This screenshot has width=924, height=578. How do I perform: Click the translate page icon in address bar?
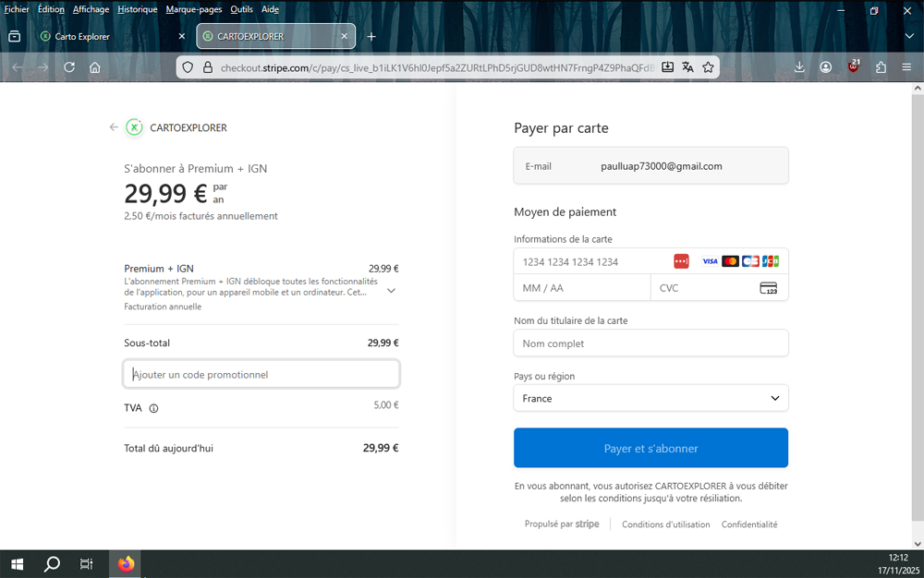point(687,67)
